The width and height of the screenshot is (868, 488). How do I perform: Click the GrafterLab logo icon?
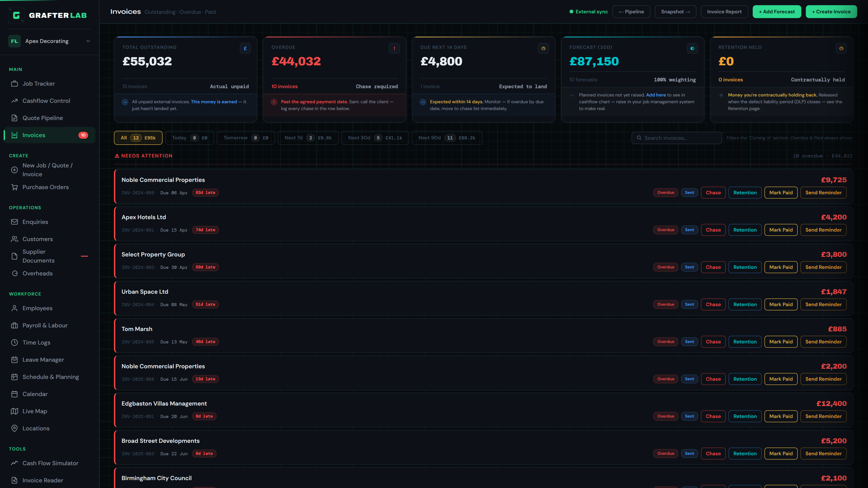point(16,15)
